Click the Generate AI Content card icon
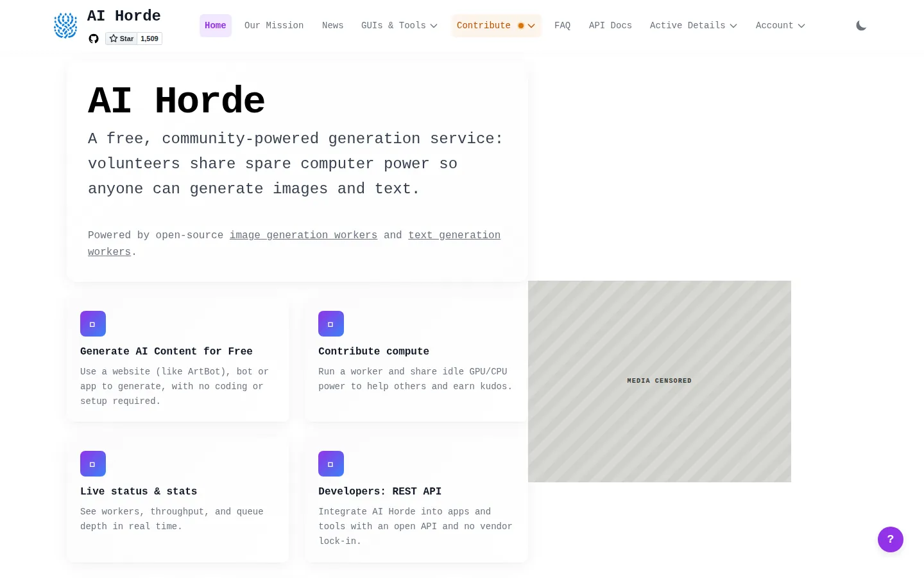 tap(93, 324)
